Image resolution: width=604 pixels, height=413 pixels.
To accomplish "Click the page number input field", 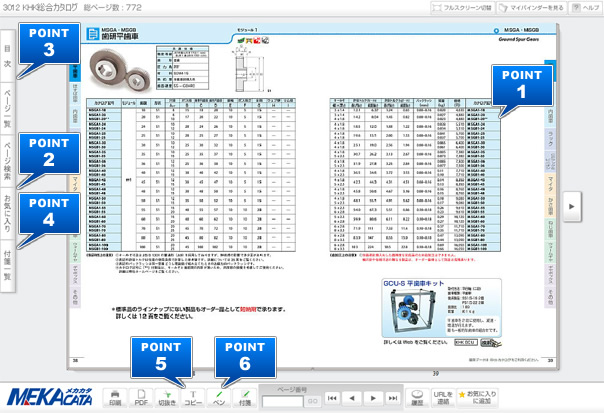I will (x=282, y=401).
